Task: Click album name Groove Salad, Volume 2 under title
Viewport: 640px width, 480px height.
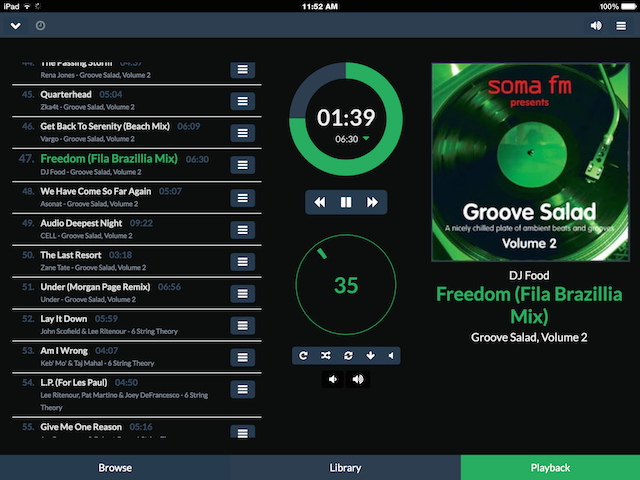Action: pos(529,337)
